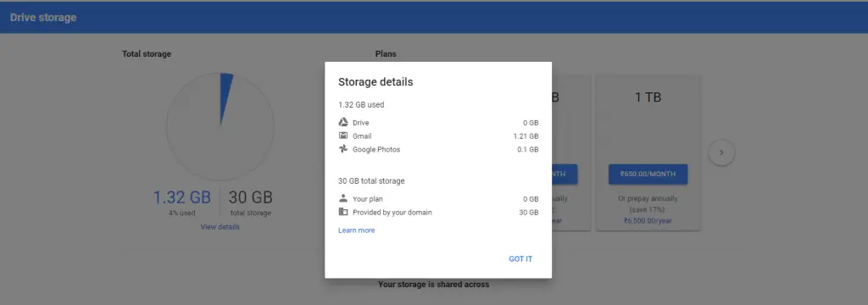Click the 1.32 GB used text in dialog
Image resolution: width=868 pixels, height=305 pixels.
tap(361, 104)
